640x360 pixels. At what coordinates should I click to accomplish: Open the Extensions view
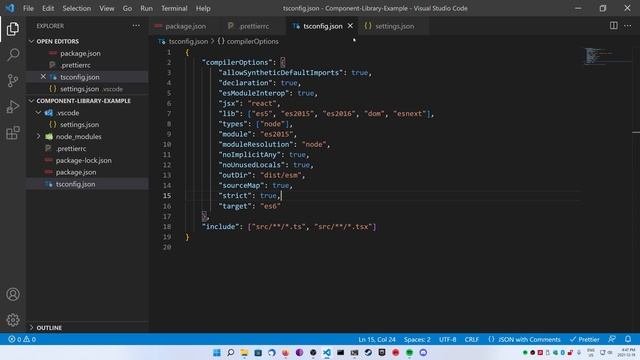click(13, 133)
